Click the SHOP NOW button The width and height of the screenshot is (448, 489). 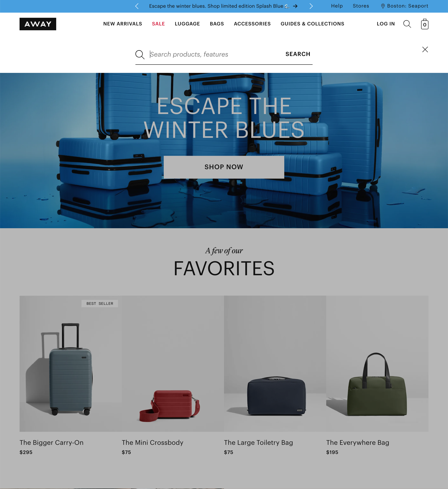(224, 167)
